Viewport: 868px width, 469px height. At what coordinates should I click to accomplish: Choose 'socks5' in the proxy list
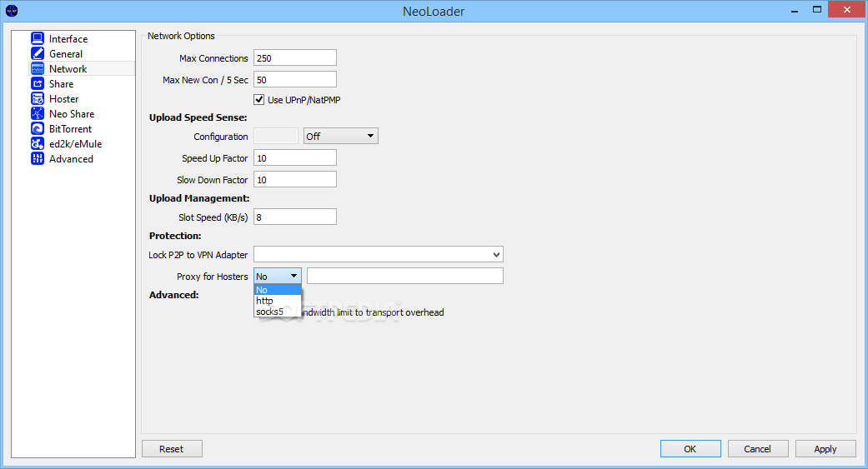point(278,312)
